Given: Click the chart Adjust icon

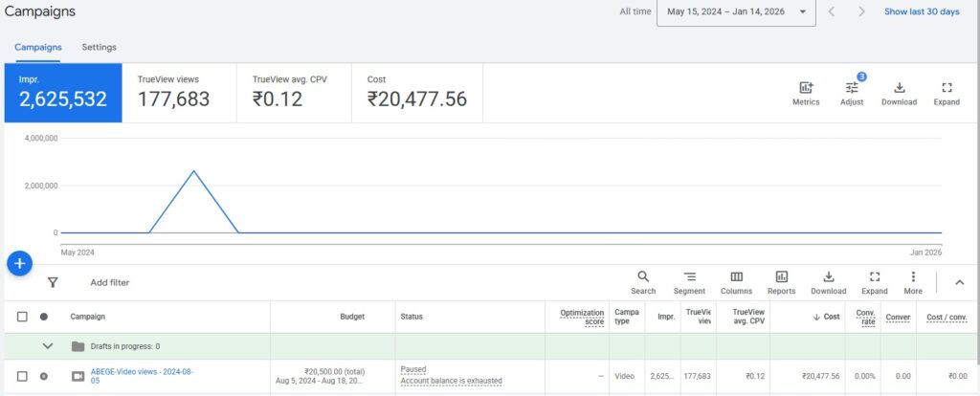Looking at the screenshot, I should point(852,93).
